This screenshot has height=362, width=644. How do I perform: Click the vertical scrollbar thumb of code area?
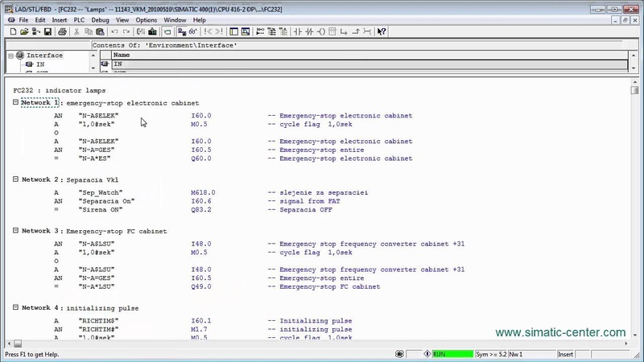pyautogui.click(x=635, y=90)
